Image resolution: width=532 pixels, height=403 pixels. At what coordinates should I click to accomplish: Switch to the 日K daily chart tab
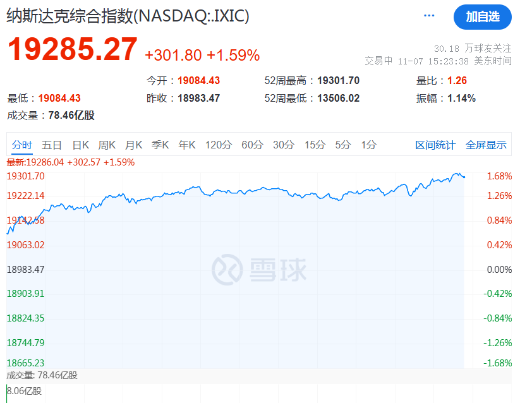81,145
